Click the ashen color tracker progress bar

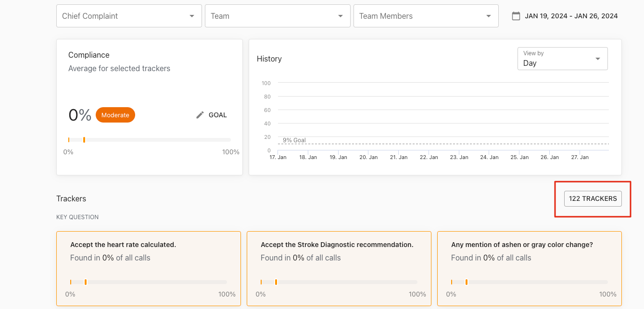click(x=529, y=282)
